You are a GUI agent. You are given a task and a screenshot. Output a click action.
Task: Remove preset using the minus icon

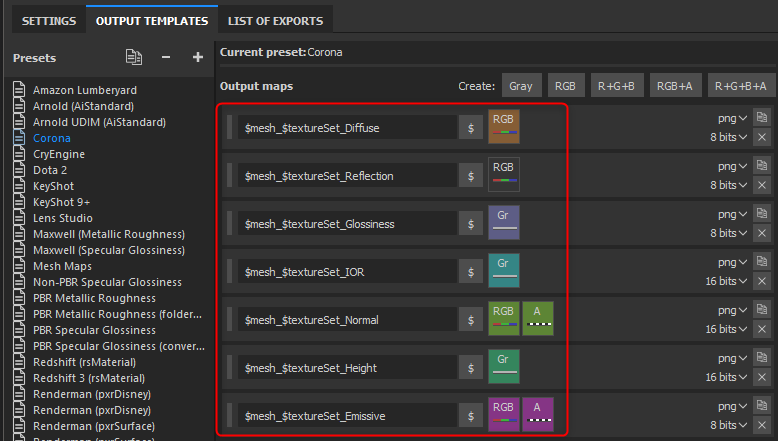[x=166, y=57]
